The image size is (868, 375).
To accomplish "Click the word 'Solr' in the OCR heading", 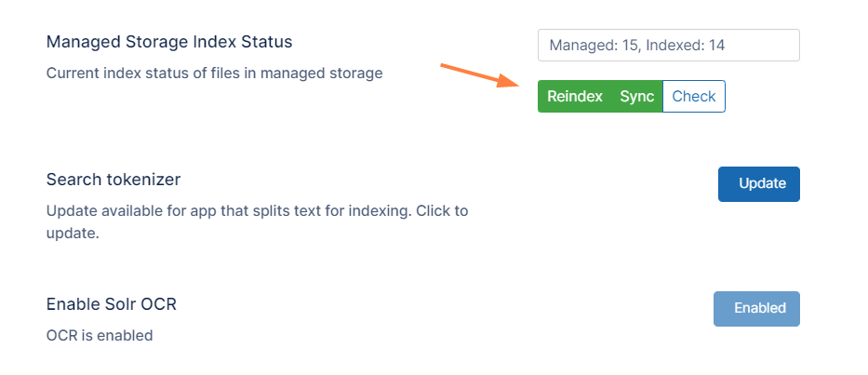I will coord(123,304).
